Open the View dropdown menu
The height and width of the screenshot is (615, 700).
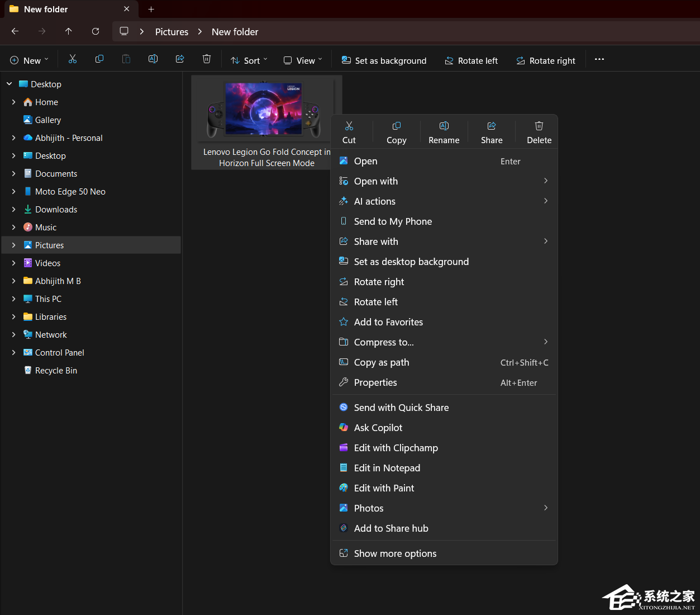pyautogui.click(x=303, y=60)
